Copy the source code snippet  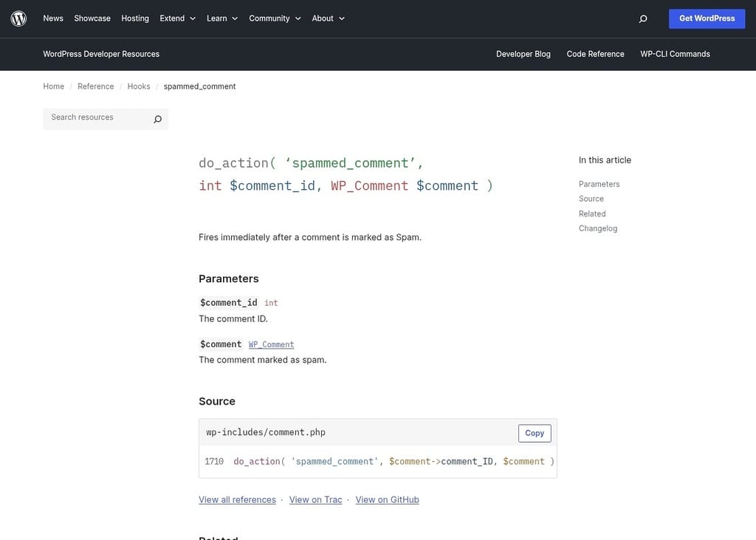535,434
